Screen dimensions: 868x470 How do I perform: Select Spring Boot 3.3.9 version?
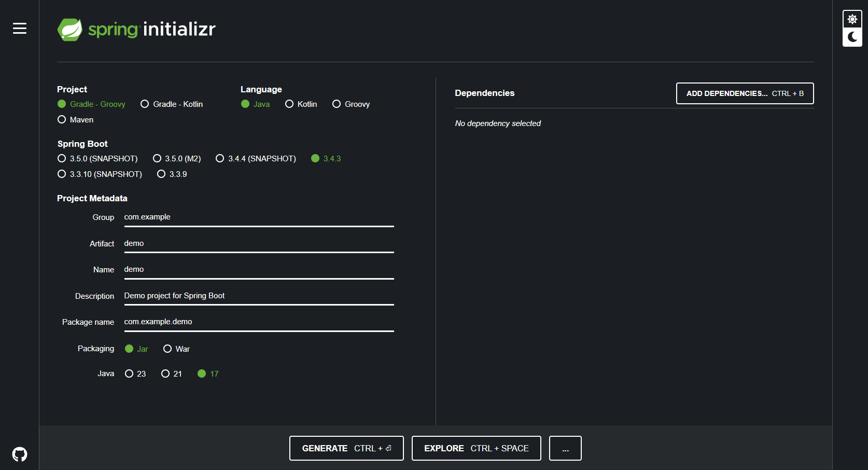[172, 174]
